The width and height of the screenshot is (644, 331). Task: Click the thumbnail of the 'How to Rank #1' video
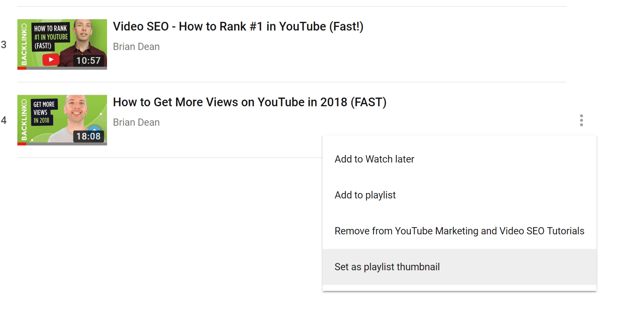(62, 44)
